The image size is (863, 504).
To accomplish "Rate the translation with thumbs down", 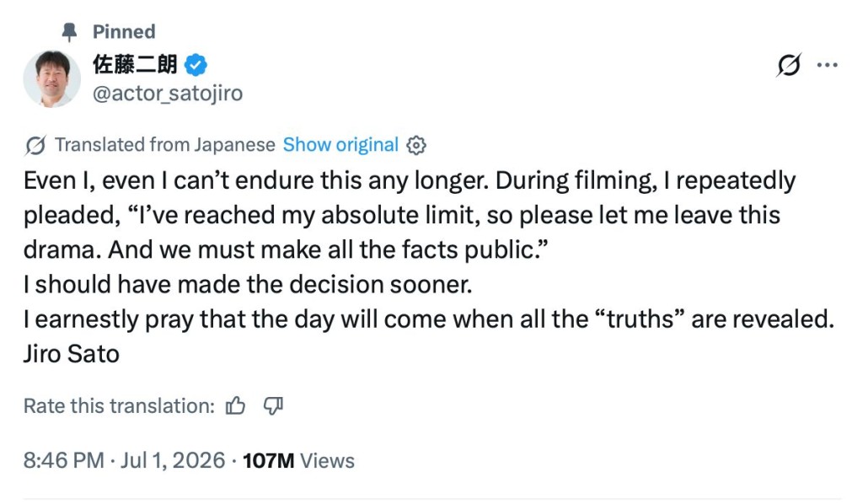I will click(x=273, y=406).
